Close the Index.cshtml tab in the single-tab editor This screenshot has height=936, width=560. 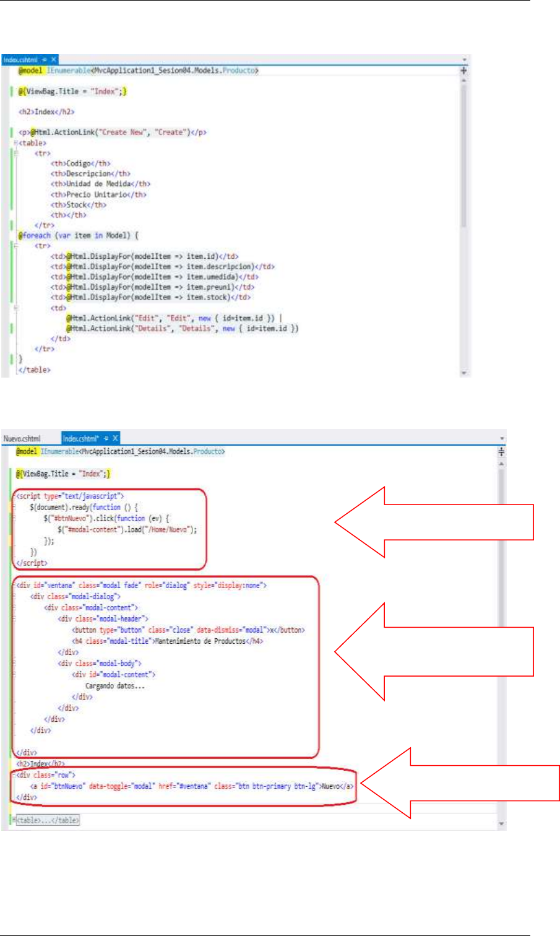(54, 59)
